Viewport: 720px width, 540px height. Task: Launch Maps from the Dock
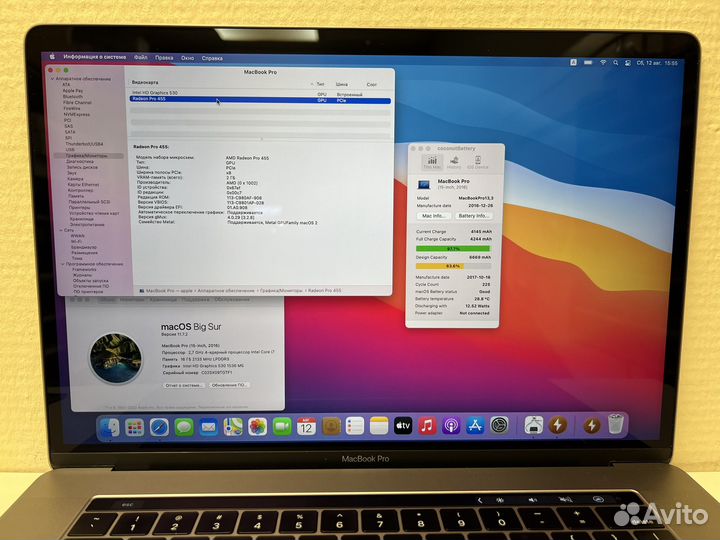click(x=233, y=427)
